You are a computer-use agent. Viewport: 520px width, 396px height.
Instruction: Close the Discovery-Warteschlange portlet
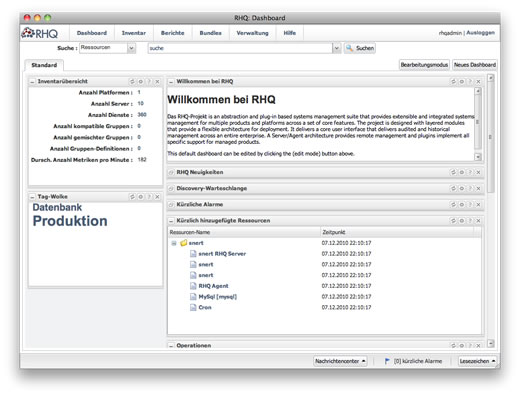coord(478,188)
